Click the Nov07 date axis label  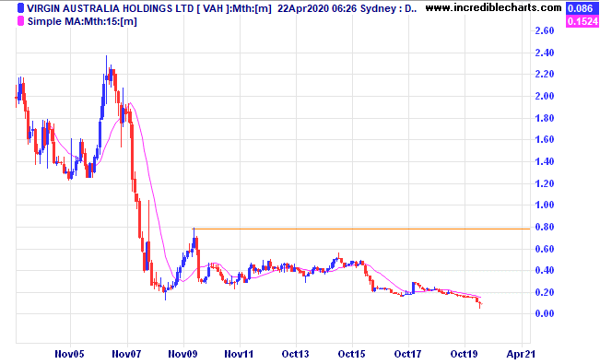click(x=126, y=354)
